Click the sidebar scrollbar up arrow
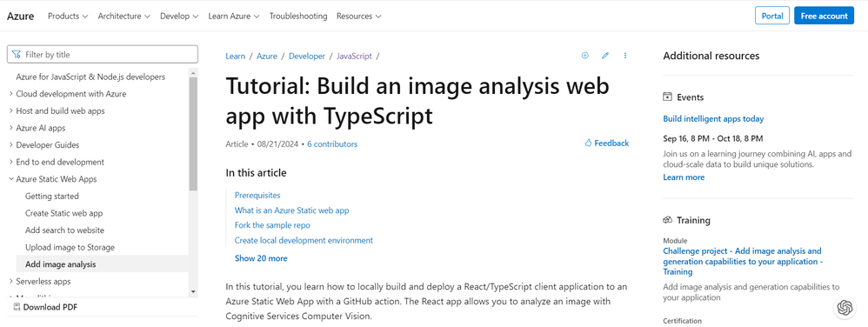The height and width of the screenshot is (327, 868). click(193, 72)
